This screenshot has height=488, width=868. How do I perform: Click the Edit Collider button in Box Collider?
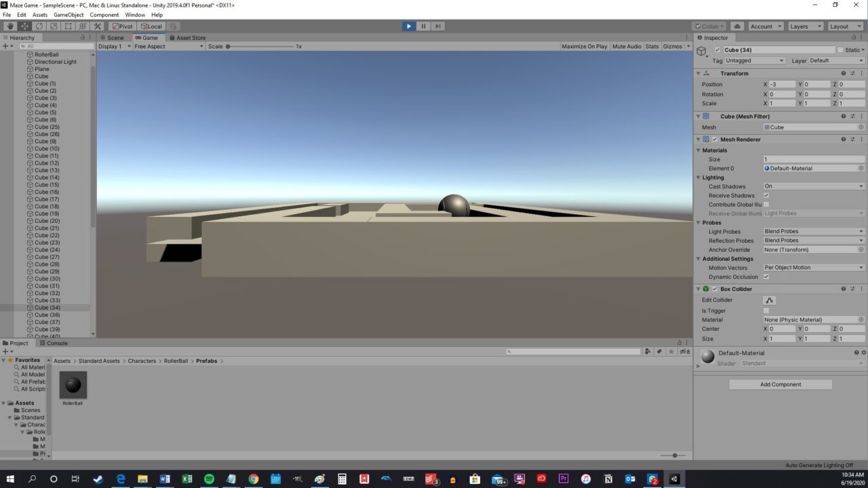click(x=769, y=300)
